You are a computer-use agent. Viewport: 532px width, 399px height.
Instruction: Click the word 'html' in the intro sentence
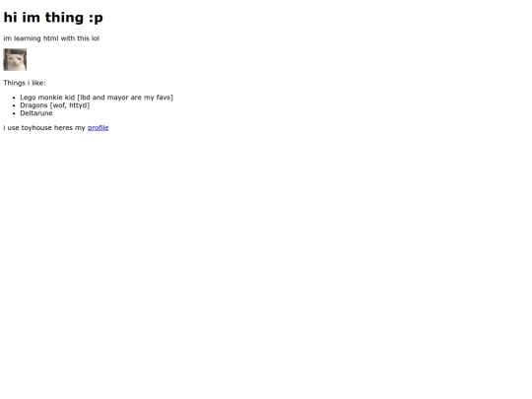[x=50, y=38]
